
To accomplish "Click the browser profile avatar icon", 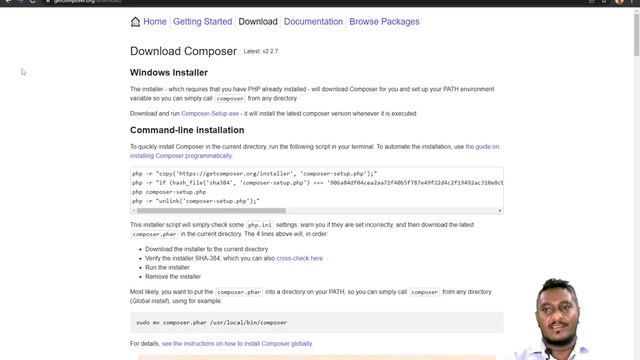I will 619,2.
